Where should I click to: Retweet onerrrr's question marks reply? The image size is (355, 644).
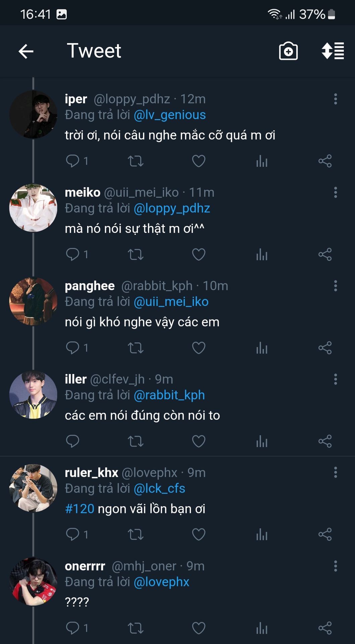135,628
